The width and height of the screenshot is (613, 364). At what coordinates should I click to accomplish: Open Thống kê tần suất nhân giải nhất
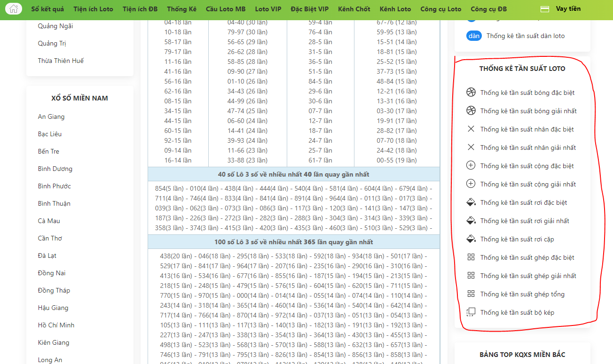point(528,147)
